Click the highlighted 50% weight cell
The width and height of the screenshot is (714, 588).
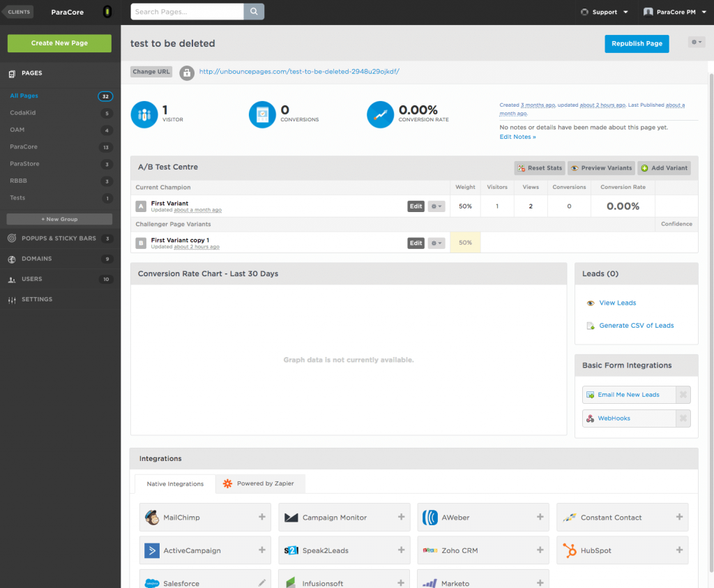[x=465, y=243]
